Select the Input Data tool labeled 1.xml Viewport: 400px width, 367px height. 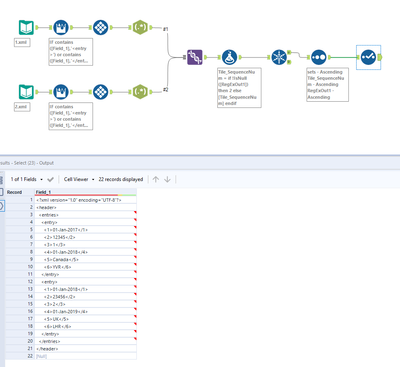click(x=26, y=27)
